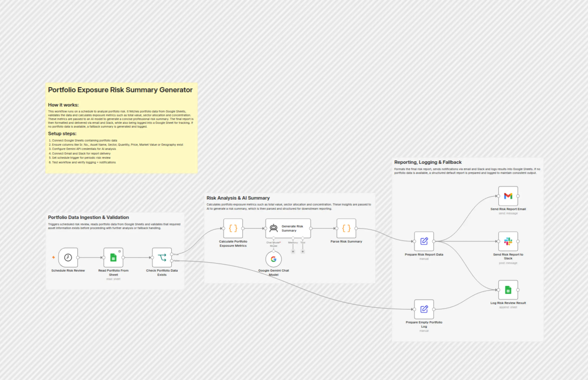Click the Reporting, Logging & Fallback sticky heading
Image resolution: width=588 pixels, height=380 pixels.
[x=428, y=162]
